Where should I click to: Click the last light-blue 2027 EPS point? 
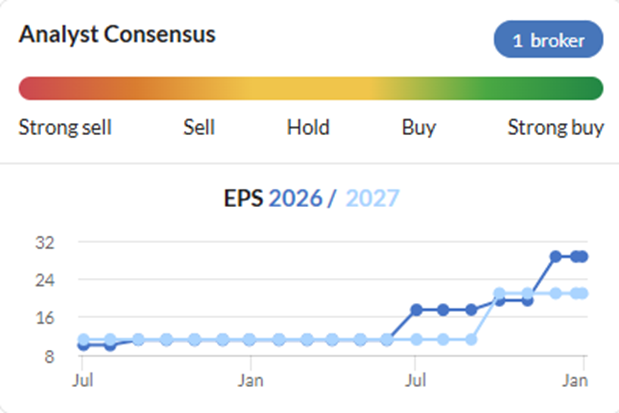coord(582,293)
